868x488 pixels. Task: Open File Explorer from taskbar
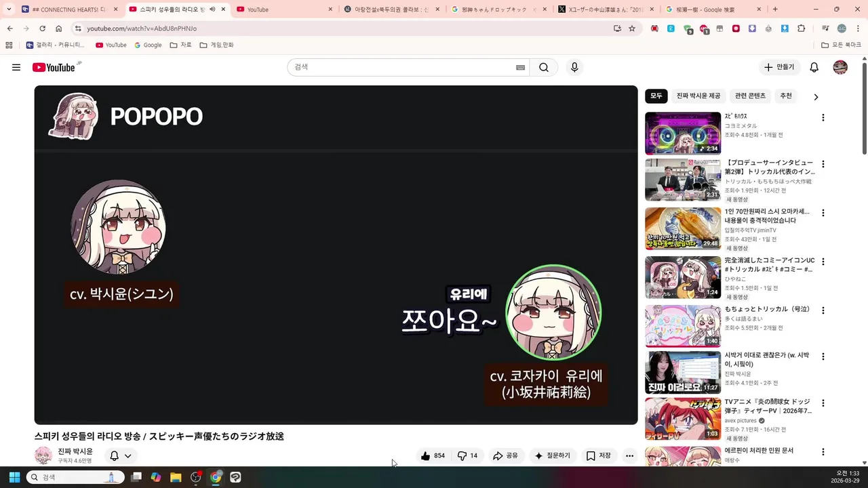[x=176, y=477]
